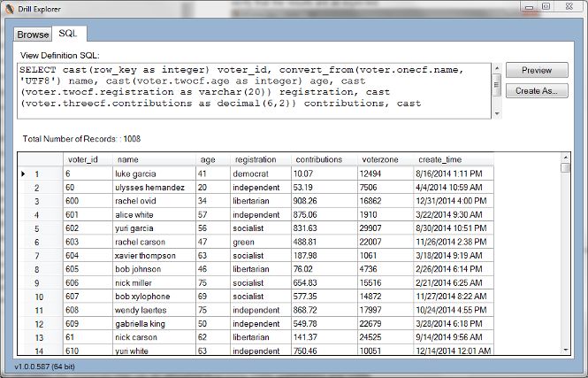588x378 pixels.
Task: Select row 5 via its row header
Action: pyautogui.click(x=40, y=228)
